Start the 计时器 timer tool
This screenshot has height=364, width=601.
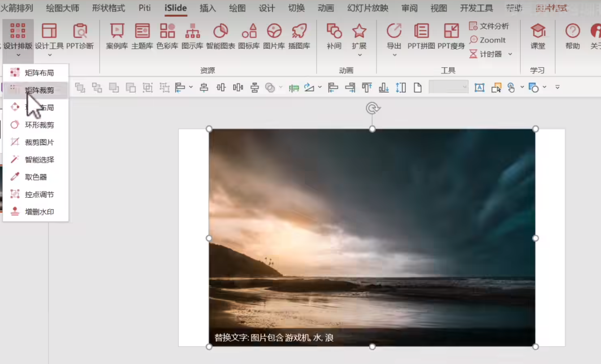coord(486,54)
